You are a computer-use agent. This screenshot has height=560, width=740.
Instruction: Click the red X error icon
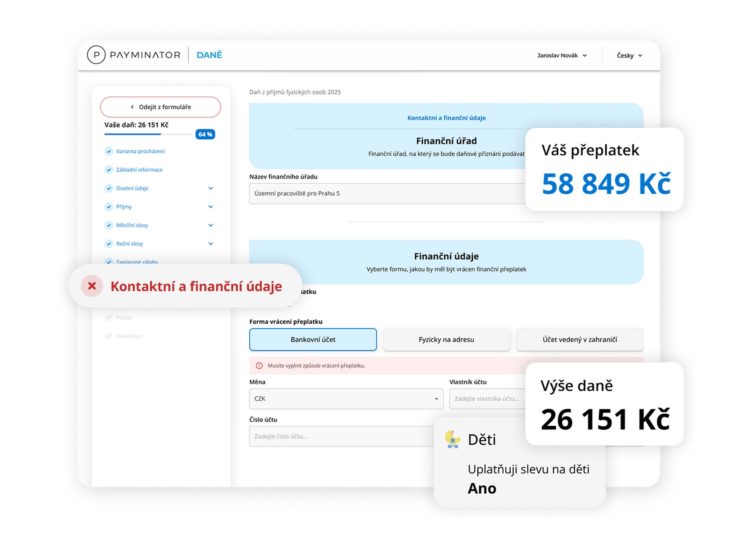[x=92, y=286]
